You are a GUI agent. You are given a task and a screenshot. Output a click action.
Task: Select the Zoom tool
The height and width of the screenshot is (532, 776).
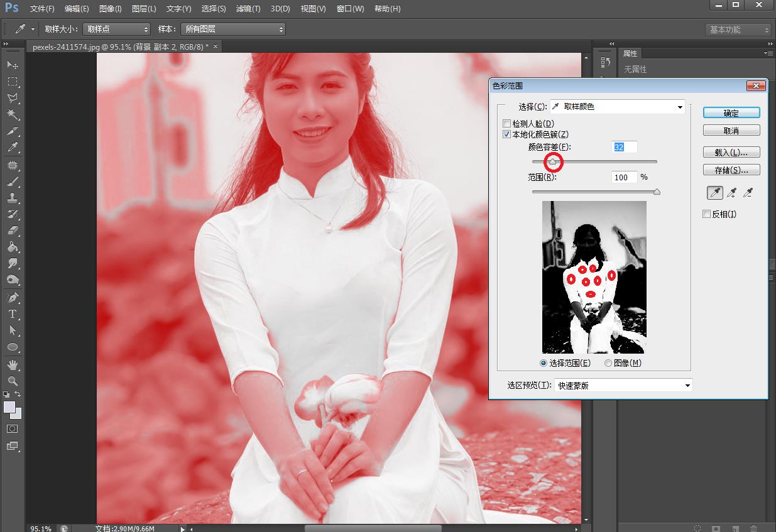[x=12, y=381]
